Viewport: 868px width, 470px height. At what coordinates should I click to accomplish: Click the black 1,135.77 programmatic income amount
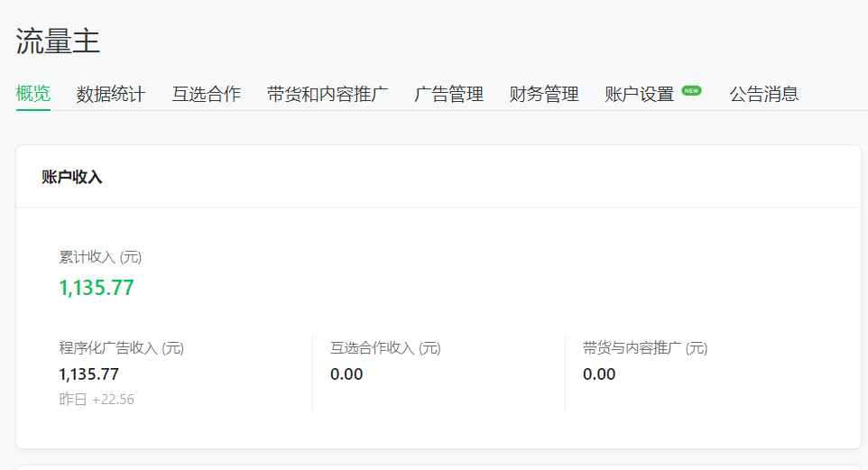pyautogui.click(x=89, y=374)
